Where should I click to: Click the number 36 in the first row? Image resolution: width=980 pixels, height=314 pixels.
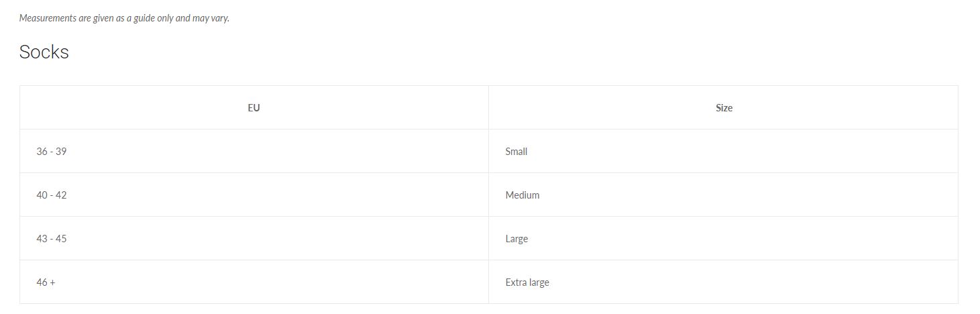tap(42, 152)
